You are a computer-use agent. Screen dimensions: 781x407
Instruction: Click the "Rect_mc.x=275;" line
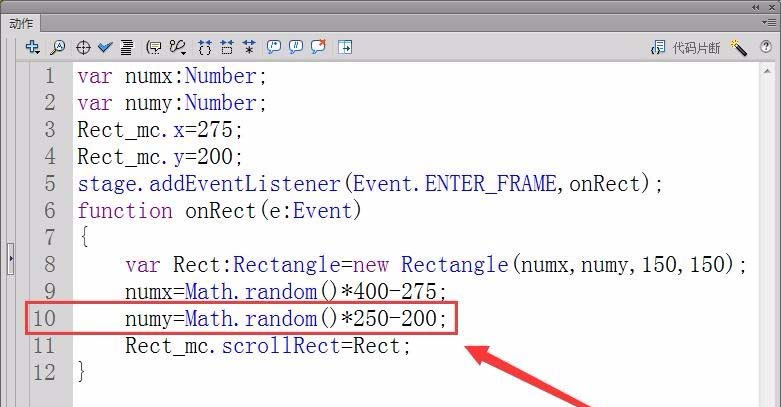pos(160,130)
